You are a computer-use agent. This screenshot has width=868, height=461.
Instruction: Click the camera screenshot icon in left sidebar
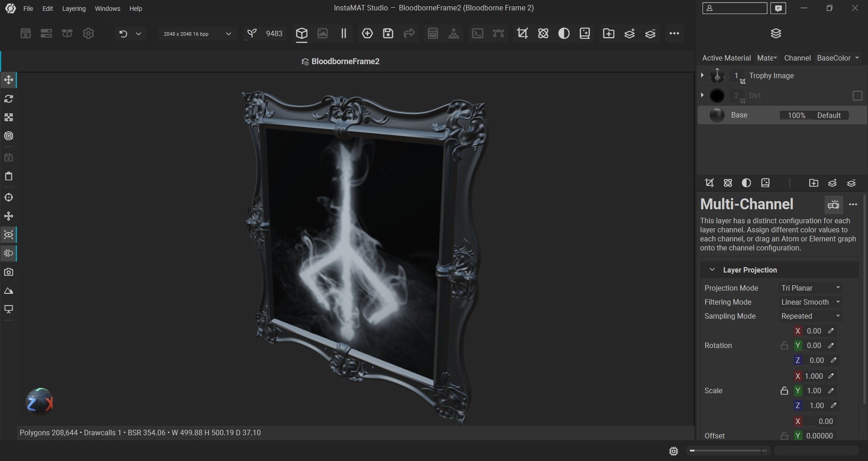tap(9, 272)
